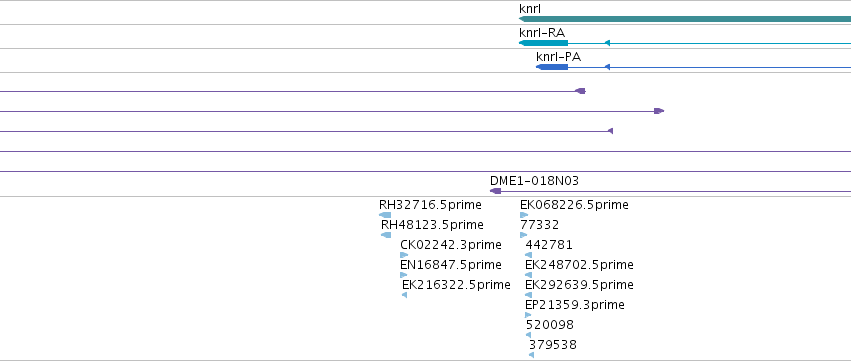Open the EK292639.5prime label

point(579,285)
